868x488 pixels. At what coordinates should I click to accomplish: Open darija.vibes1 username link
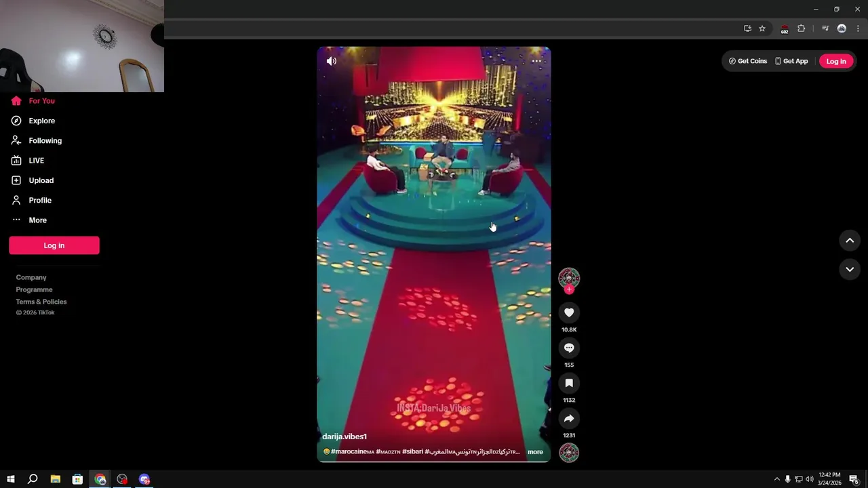tap(344, 436)
